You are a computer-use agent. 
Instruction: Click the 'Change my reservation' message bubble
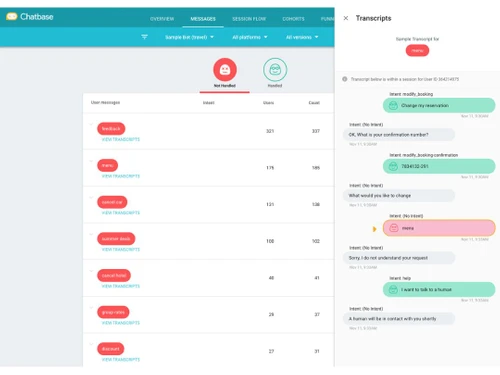(439, 105)
